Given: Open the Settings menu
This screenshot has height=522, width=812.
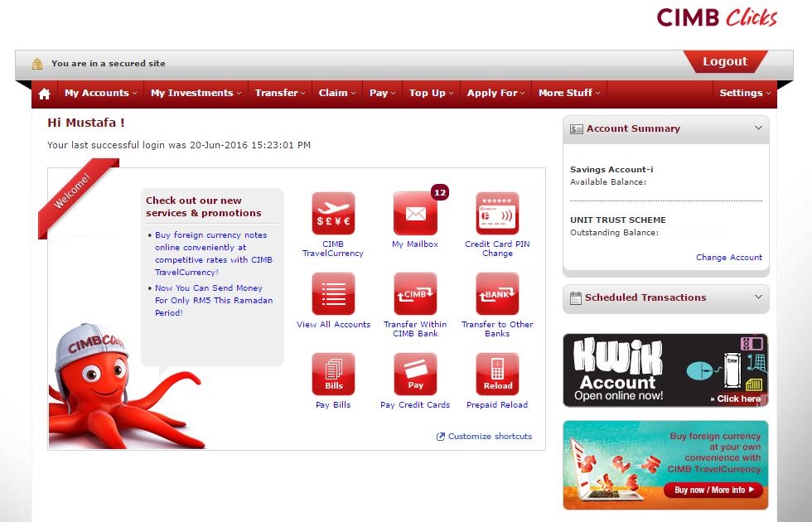Looking at the screenshot, I should click(x=745, y=93).
